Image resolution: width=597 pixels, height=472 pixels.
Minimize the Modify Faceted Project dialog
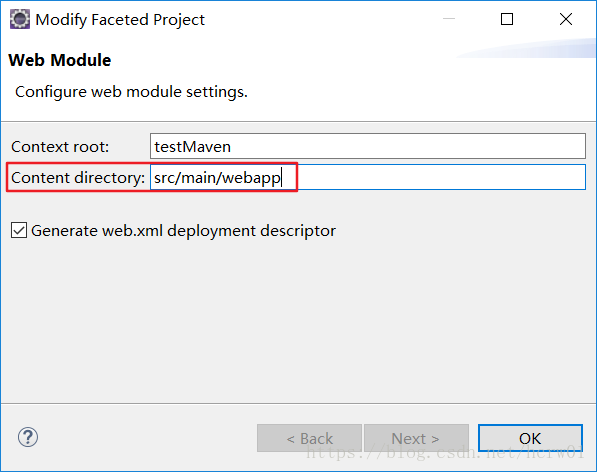click(x=449, y=19)
